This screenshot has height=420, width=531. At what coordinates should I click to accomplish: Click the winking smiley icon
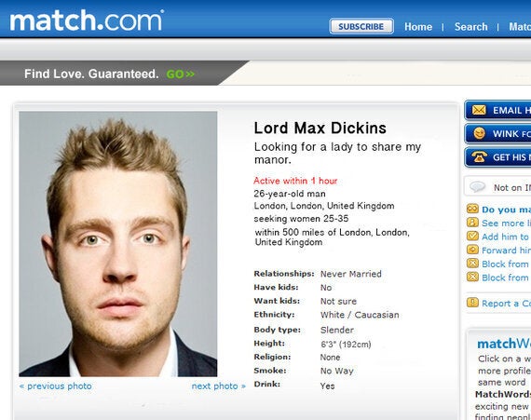click(479, 133)
